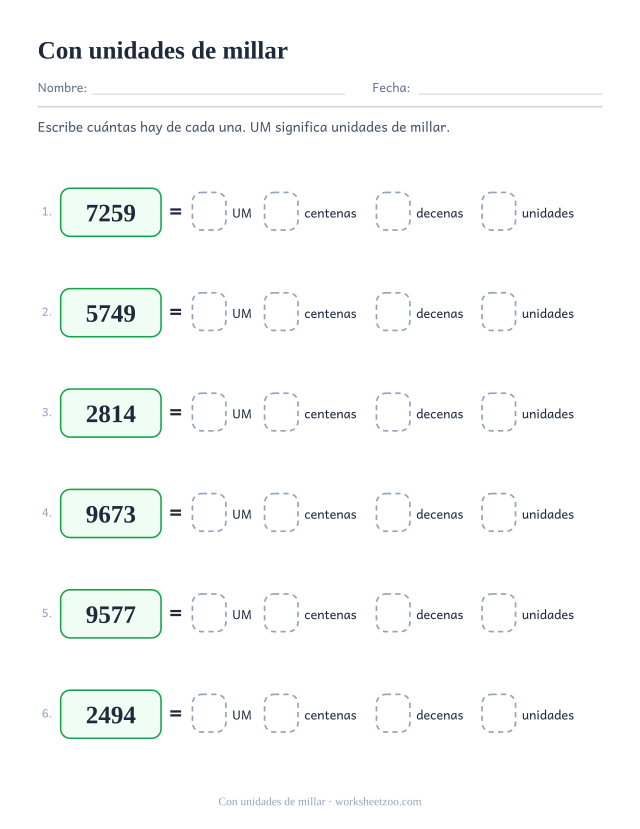Click the unidades box for 7259

point(498,211)
